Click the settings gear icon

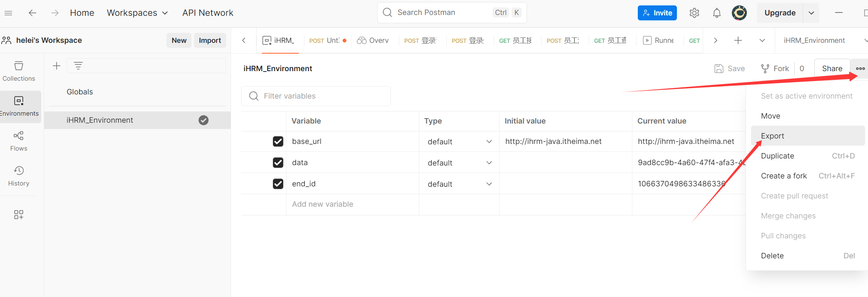pyautogui.click(x=694, y=13)
